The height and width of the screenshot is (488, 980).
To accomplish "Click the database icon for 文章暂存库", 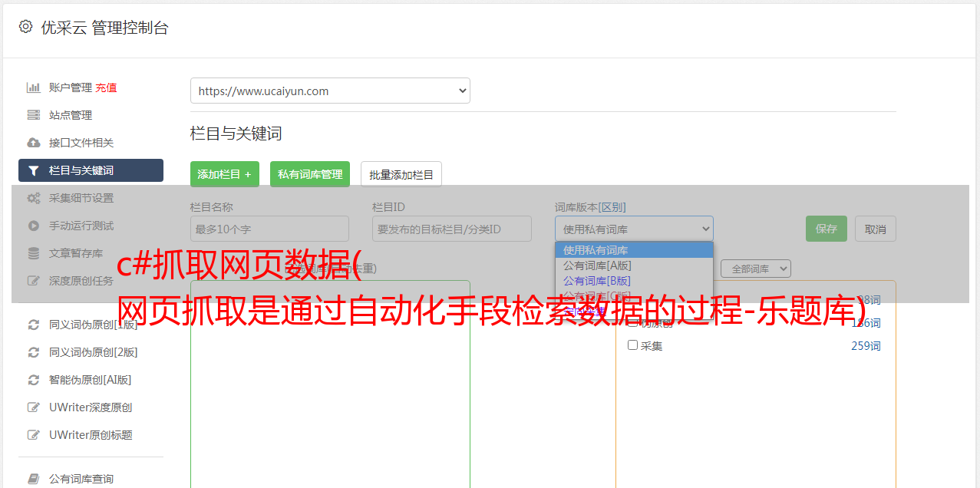I will coord(34,253).
